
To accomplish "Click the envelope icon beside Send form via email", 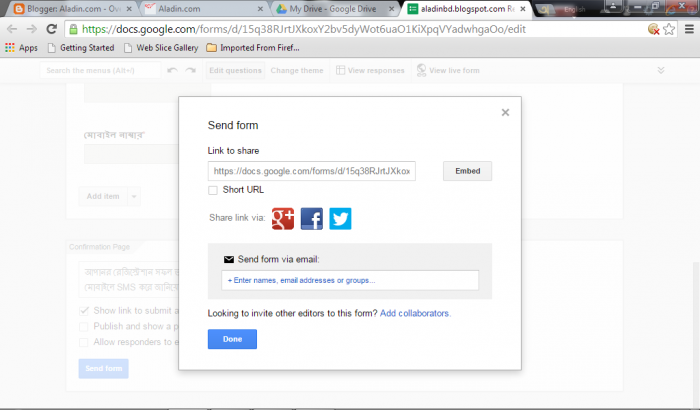I will point(229,259).
